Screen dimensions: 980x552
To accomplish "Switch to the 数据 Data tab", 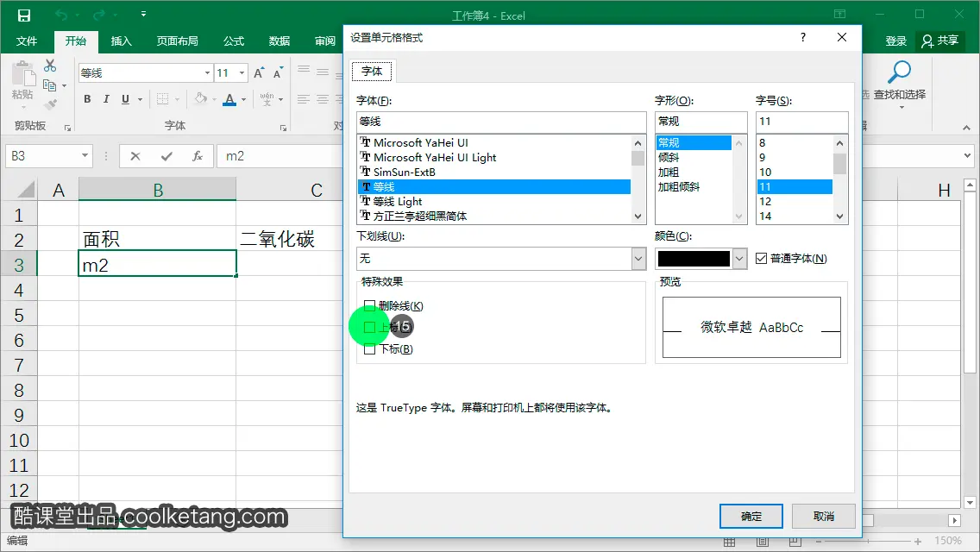I will (280, 41).
